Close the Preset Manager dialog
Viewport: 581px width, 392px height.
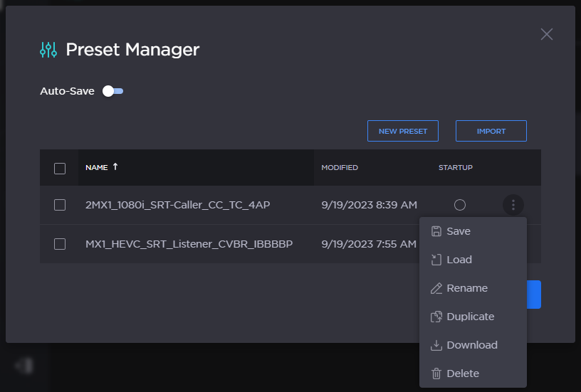(546, 34)
